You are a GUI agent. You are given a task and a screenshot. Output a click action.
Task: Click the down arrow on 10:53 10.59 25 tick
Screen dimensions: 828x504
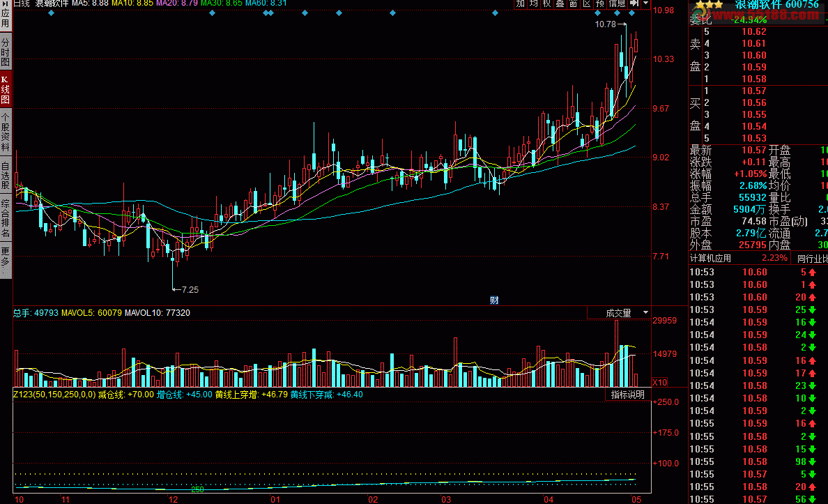(812, 310)
